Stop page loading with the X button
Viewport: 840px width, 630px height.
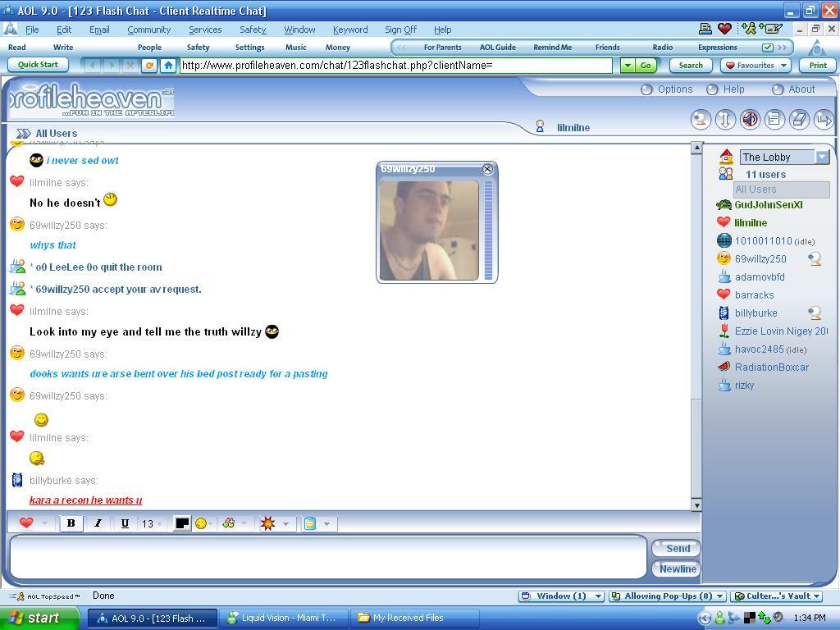[x=130, y=66]
